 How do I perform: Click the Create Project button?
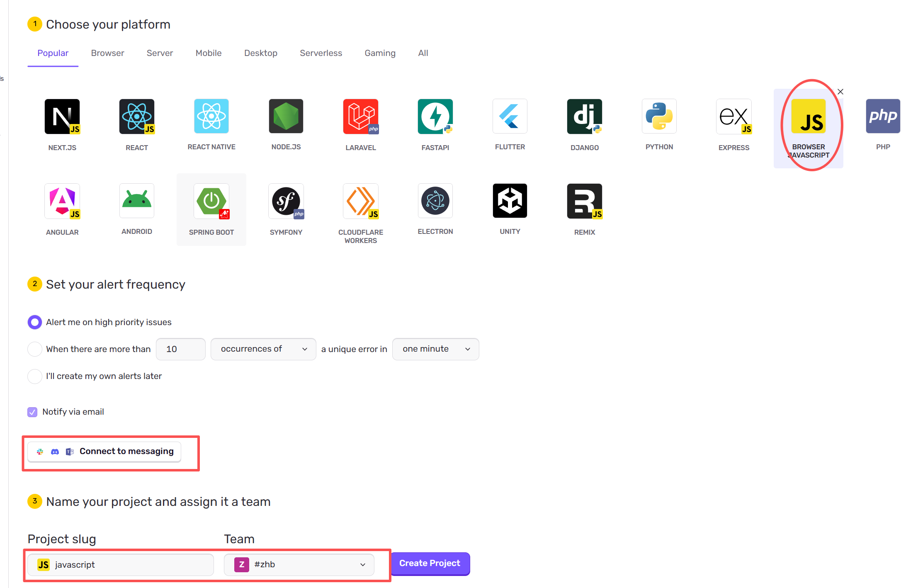click(430, 564)
